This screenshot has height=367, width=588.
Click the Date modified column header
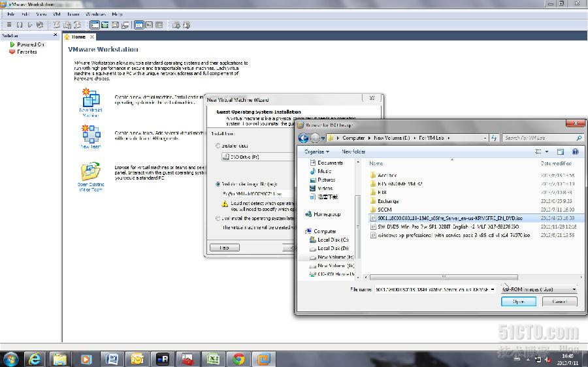(x=556, y=163)
